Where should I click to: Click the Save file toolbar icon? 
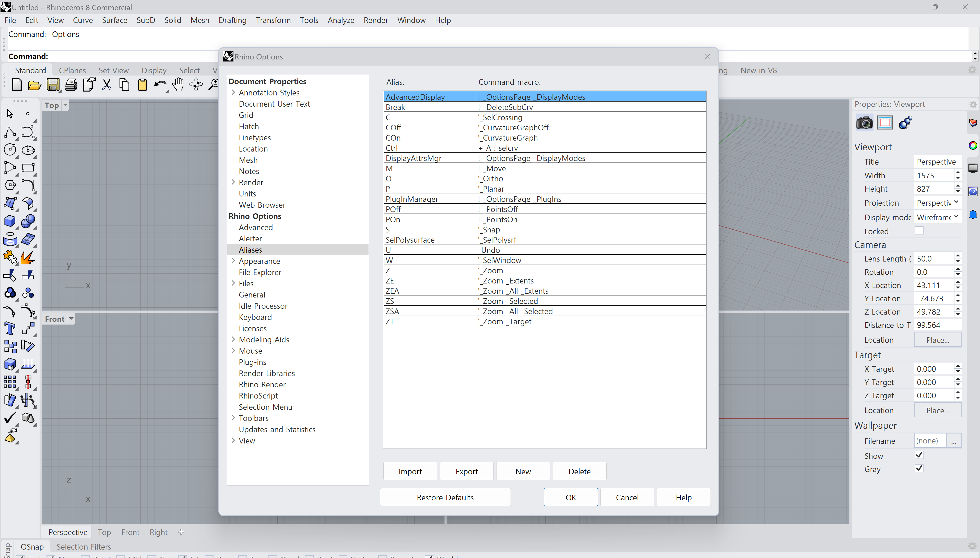pyautogui.click(x=53, y=85)
